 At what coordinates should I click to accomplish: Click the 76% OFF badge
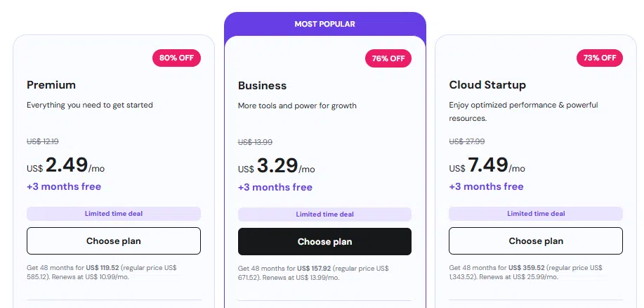click(x=388, y=58)
